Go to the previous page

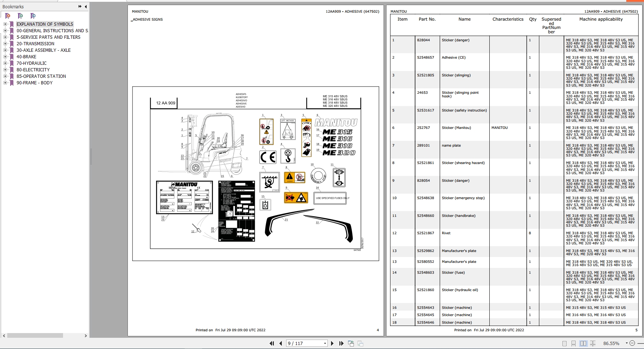coord(280,343)
